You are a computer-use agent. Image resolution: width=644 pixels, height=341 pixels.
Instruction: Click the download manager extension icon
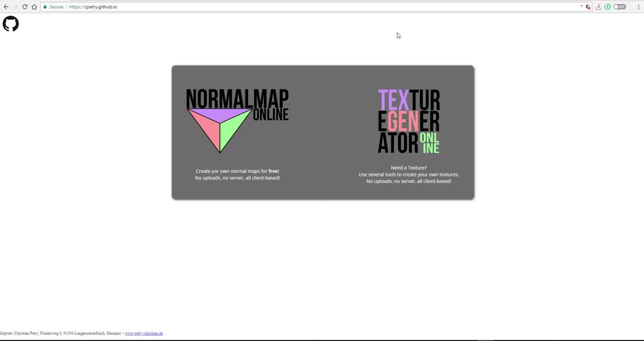598,7
